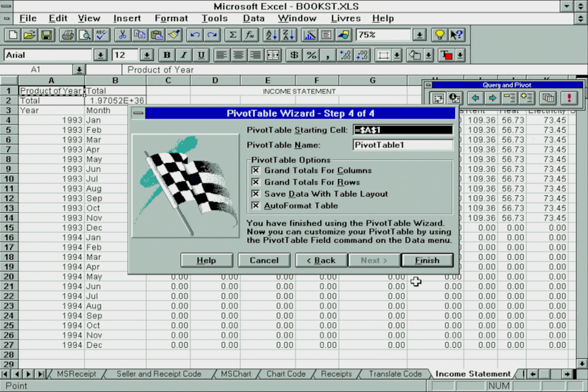Open the Data menu
This screenshot has width=588, height=392.
point(254,18)
